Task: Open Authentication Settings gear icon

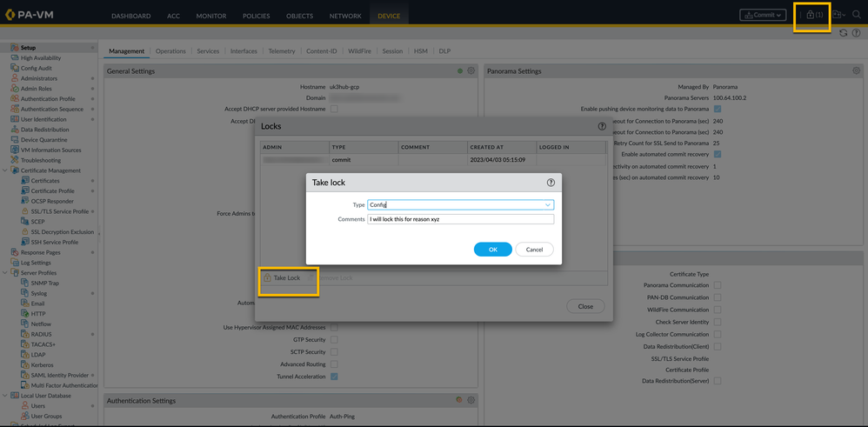Action: 471,400
